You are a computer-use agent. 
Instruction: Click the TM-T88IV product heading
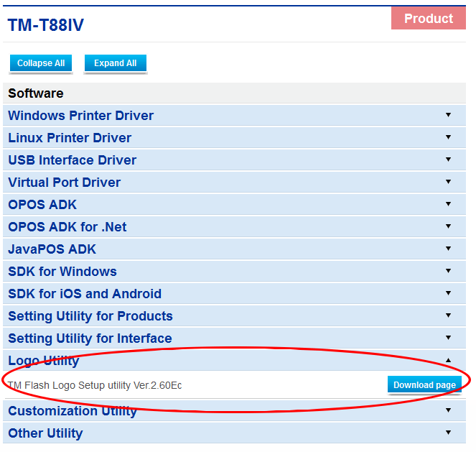[46, 25]
